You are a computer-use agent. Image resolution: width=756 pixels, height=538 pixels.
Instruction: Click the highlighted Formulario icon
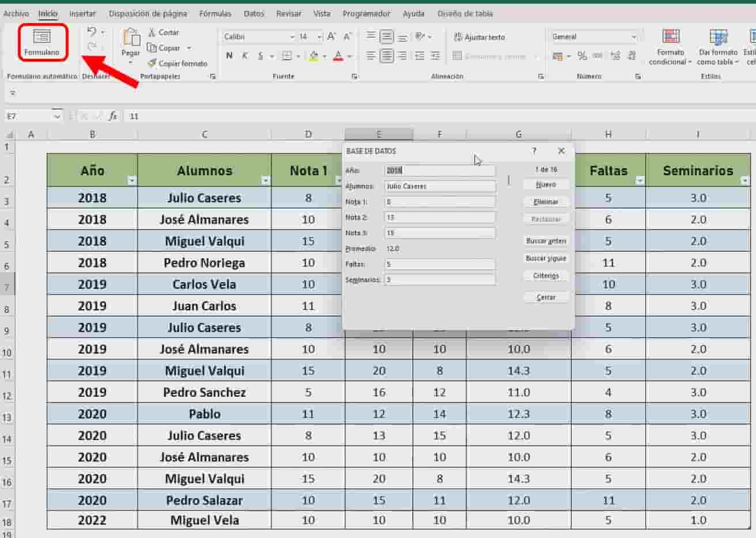[42, 42]
